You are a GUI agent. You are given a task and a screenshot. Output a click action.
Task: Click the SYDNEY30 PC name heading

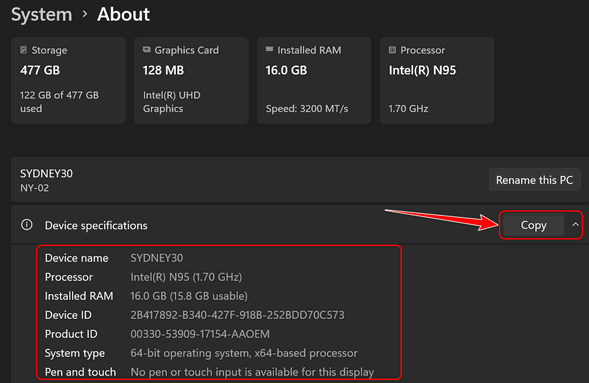click(x=47, y=173)
